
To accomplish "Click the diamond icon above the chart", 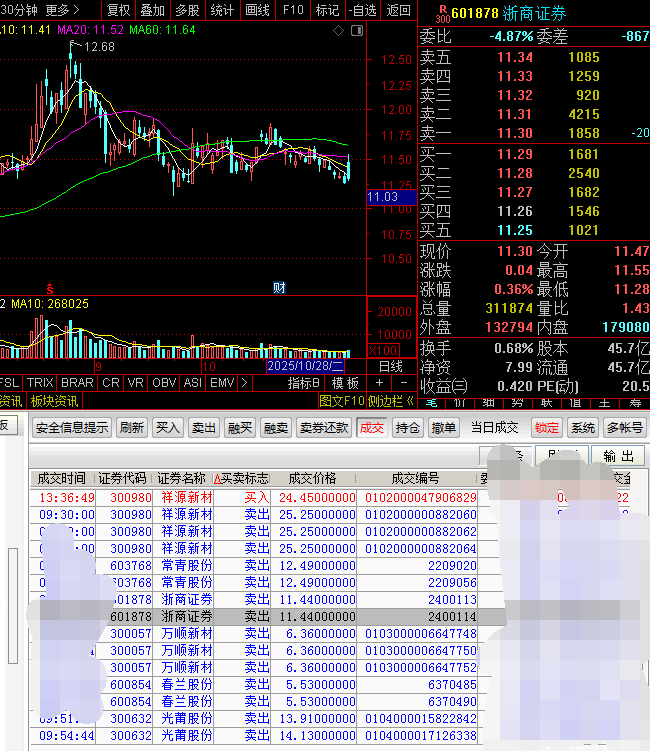I will click(338, 31).
